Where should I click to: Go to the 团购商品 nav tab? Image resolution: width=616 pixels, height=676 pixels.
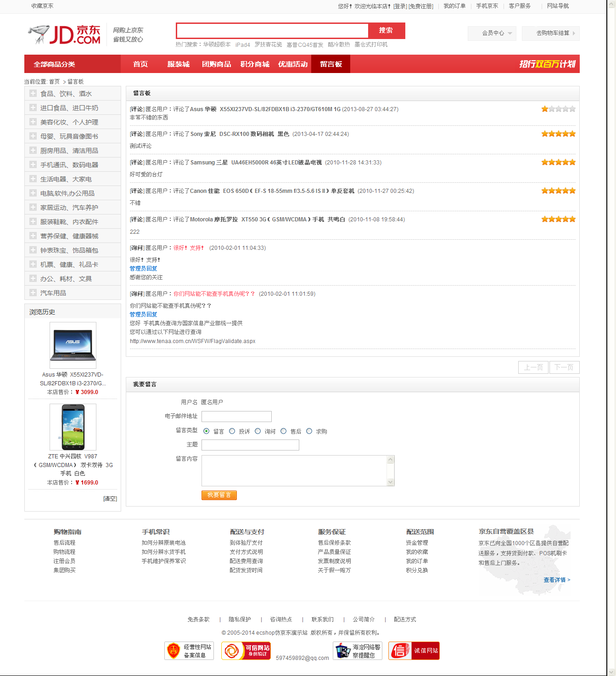(x=216, y=64)
